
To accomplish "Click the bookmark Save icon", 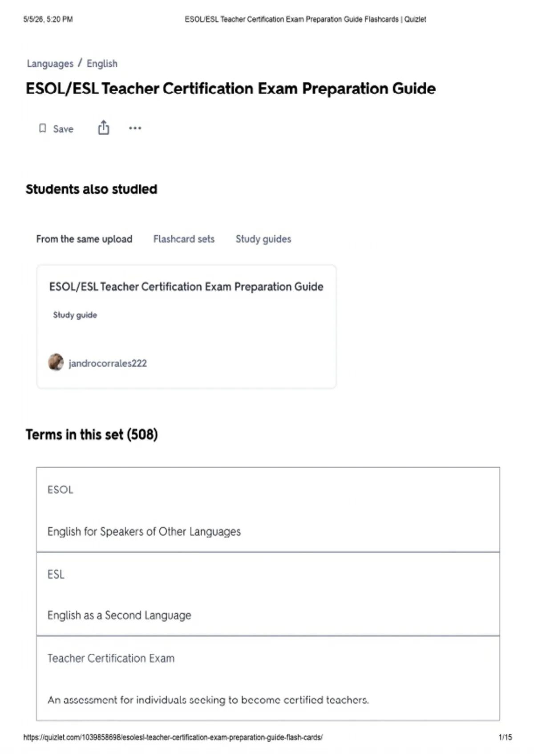I will tap(42, 129).
